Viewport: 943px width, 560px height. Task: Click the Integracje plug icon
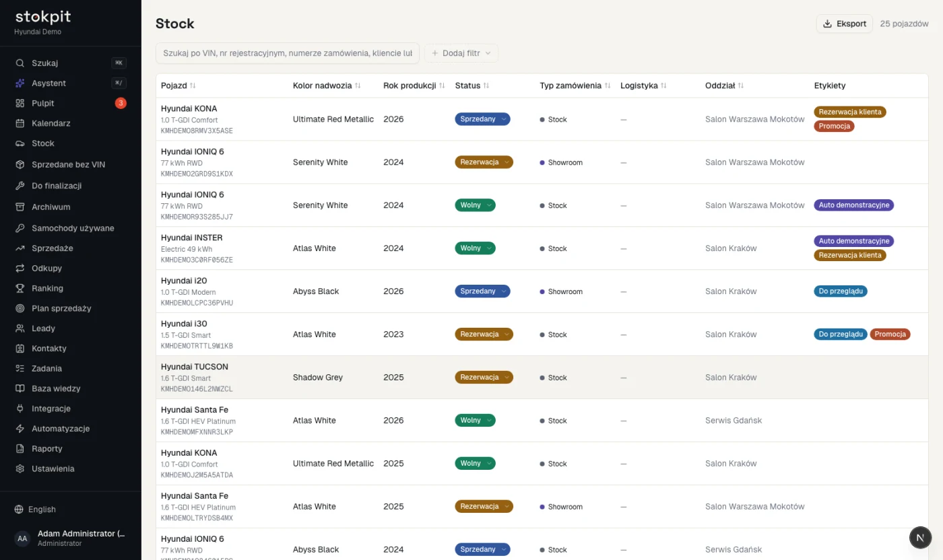[x=20, y=409]
